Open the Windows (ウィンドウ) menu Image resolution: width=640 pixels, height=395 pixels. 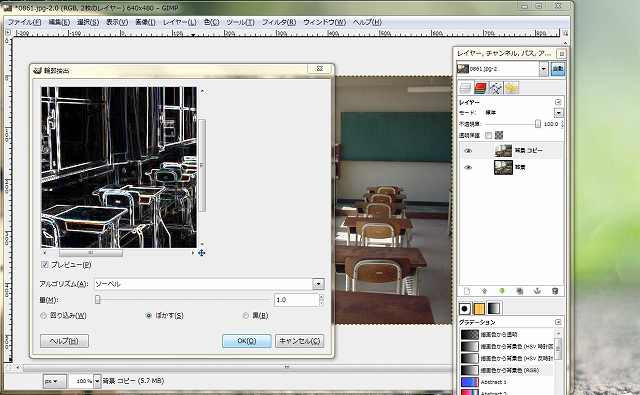324,22
